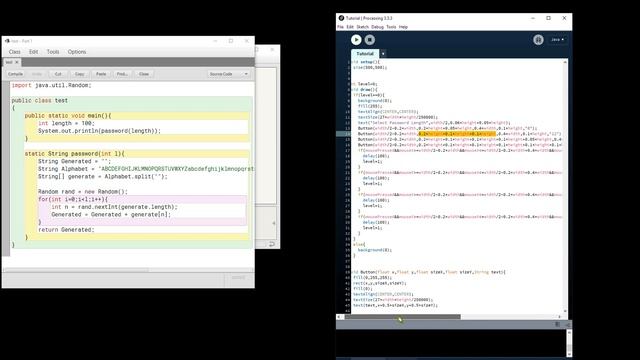Click the 'import java.util.Random;' line in BlueJ

pyautogui.click(x=51, y=85)
